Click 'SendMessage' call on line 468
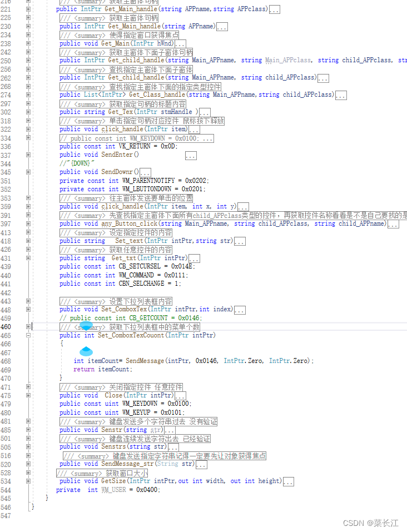This screenshot has height=532, width=407. 145,361
